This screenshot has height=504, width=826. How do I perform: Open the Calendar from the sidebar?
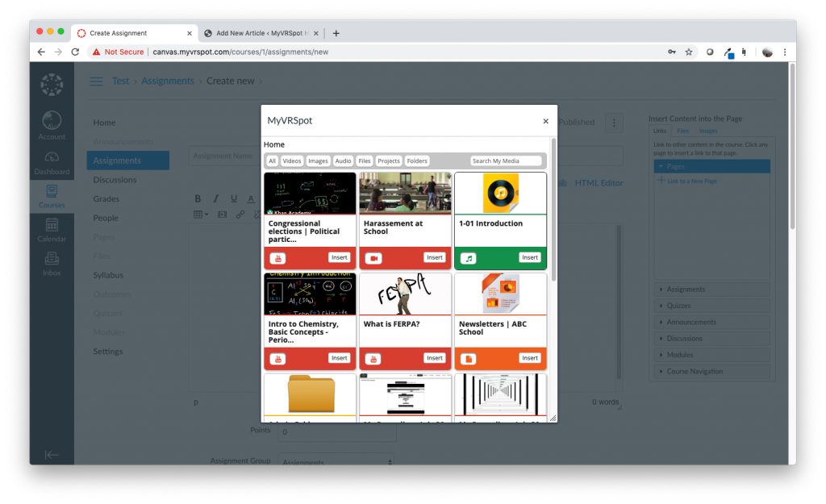52,230
